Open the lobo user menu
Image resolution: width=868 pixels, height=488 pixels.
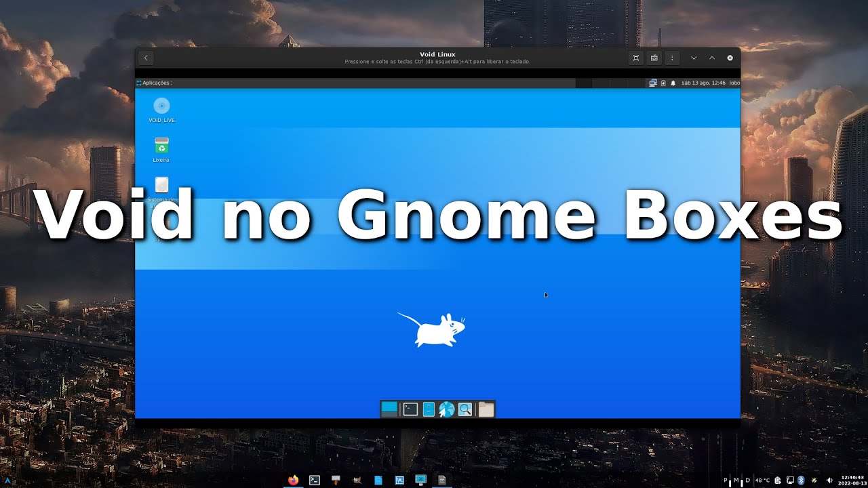[x=734, y=83]
